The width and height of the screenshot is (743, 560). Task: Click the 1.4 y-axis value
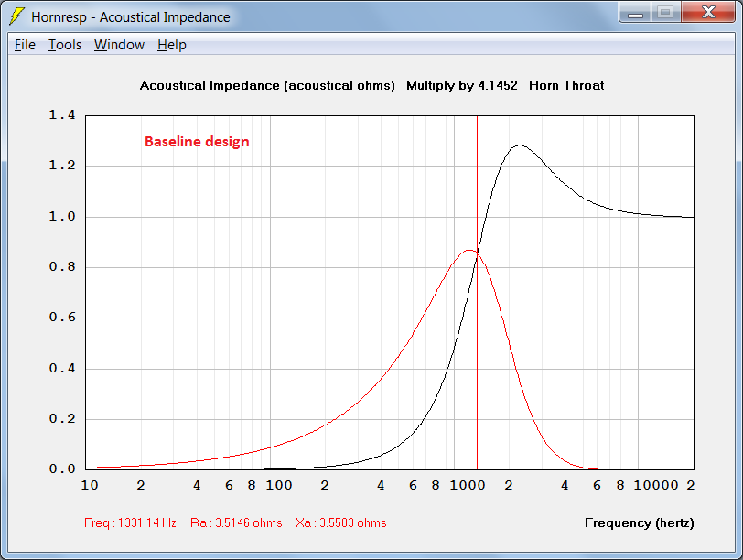(x=62, y=114)
